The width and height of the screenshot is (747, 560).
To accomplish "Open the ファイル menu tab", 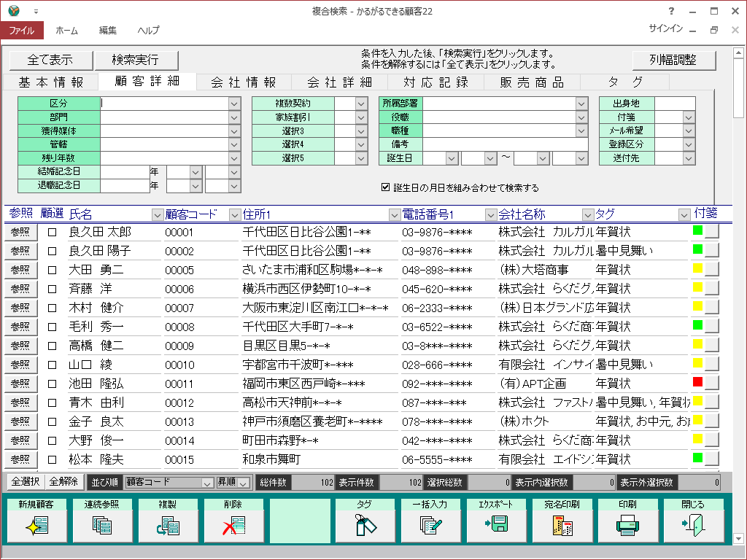I will [22, 31].
